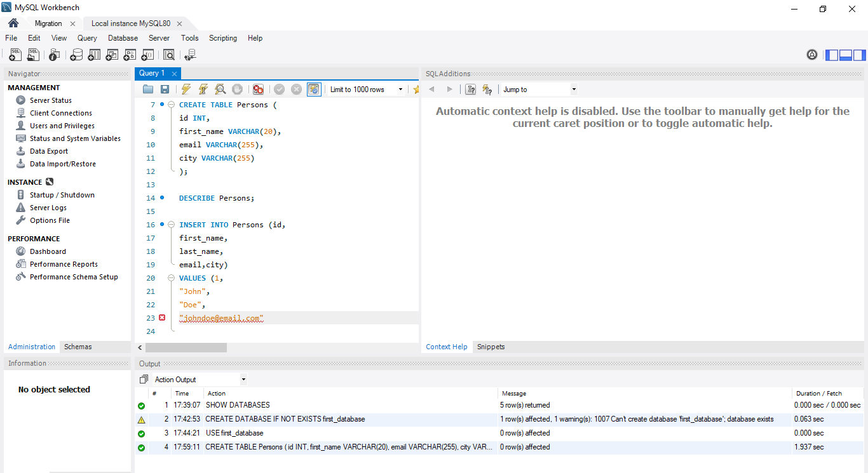
Task: Open script file folder icon in query toolbar
Action: [148, 90]
